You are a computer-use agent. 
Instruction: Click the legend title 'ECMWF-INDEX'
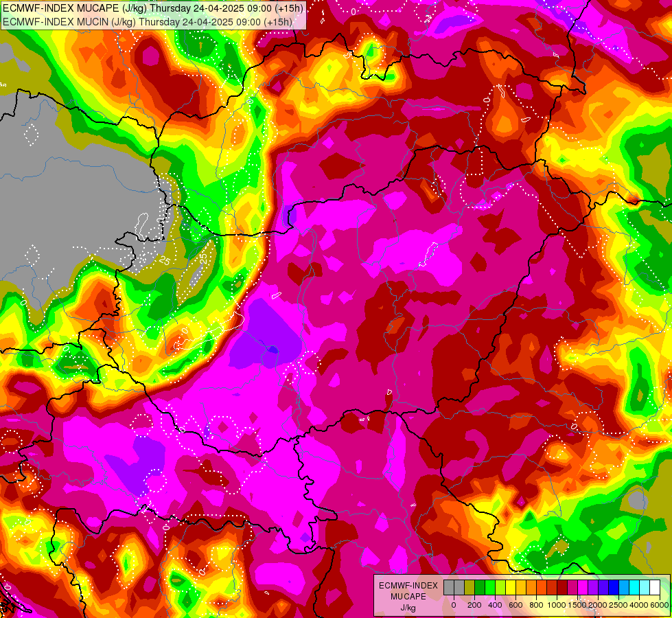coord(408,586)
